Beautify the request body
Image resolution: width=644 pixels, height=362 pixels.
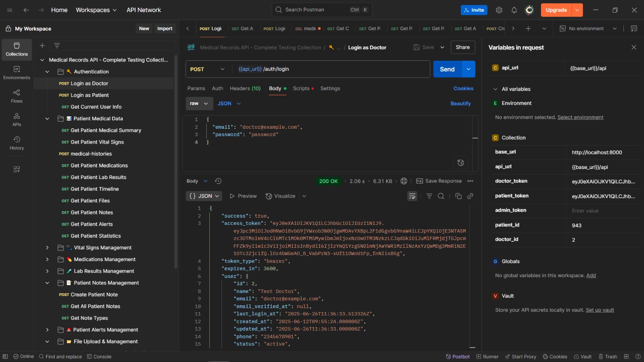pyautogui.click(x=460, y=103)
